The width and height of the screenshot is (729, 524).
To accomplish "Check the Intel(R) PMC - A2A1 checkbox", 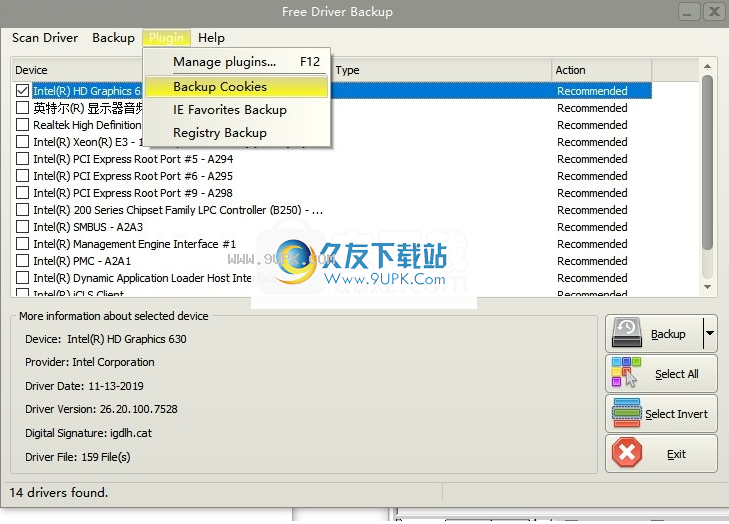I will (22, 261).
